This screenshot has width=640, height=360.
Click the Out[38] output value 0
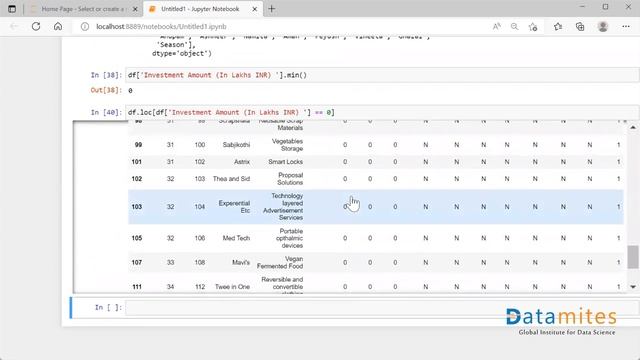130,91
